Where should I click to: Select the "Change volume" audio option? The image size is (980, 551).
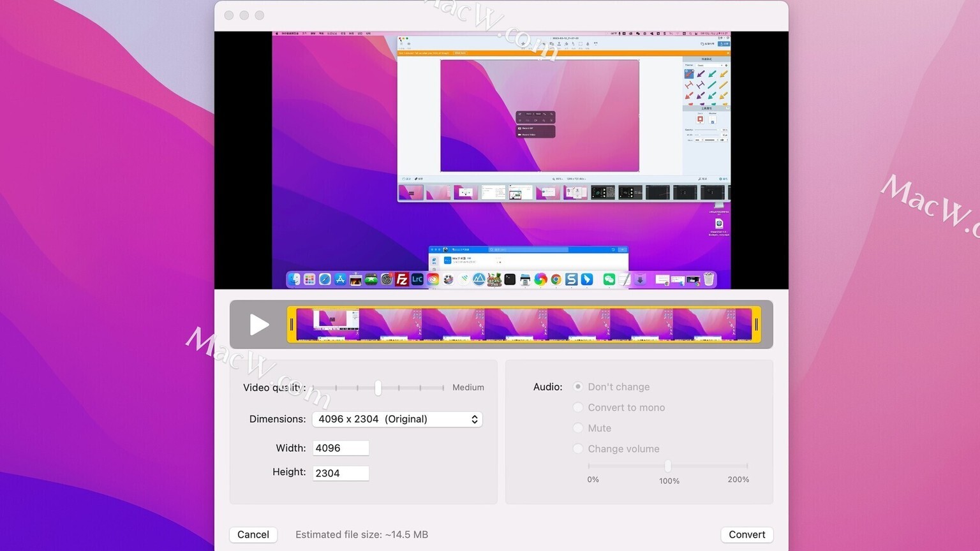[578, 448]
